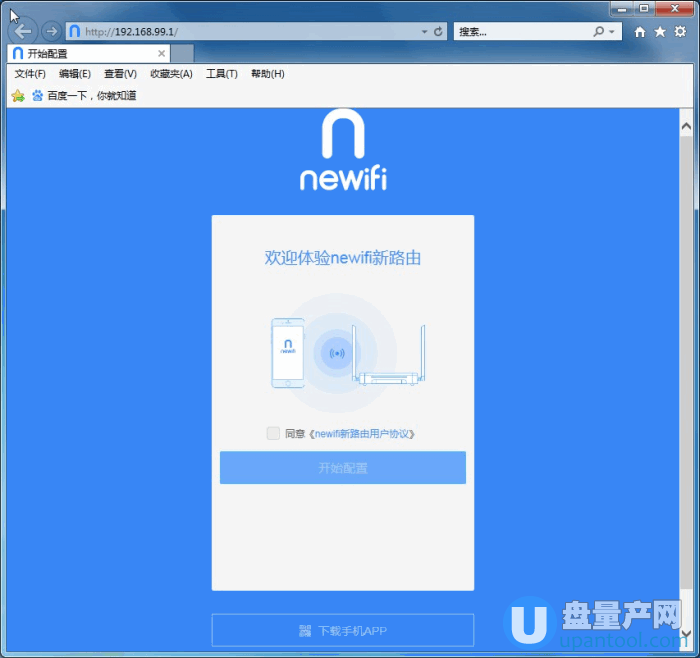Screen dimensions: 700x658
Task: Click the browser forward arrow button
Action: [51, 31]
